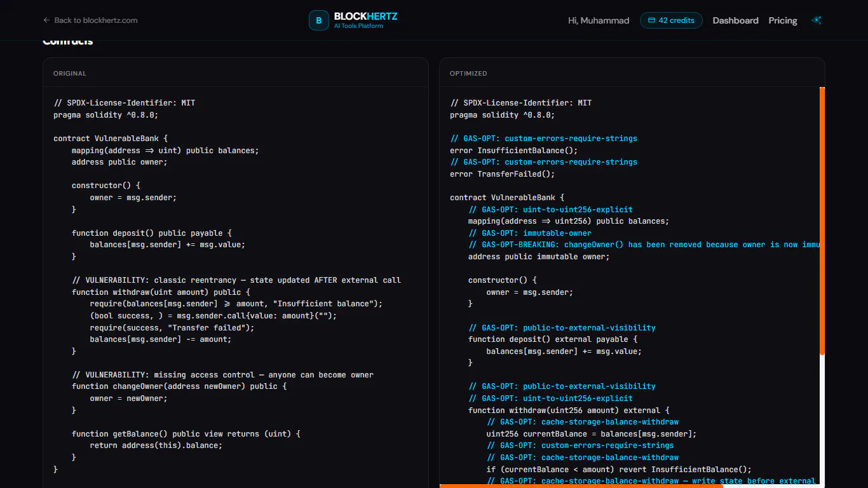Click 'function withdraw(uint amount) public {' line
This screenshot has width=868, height=488.
pyautogui.click(x=161, y=292)
